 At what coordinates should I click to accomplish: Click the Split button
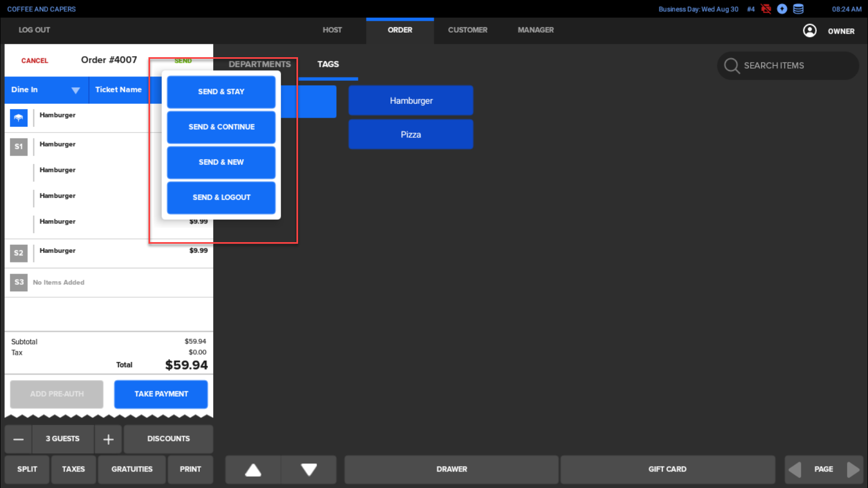click(x=27, y=469)
